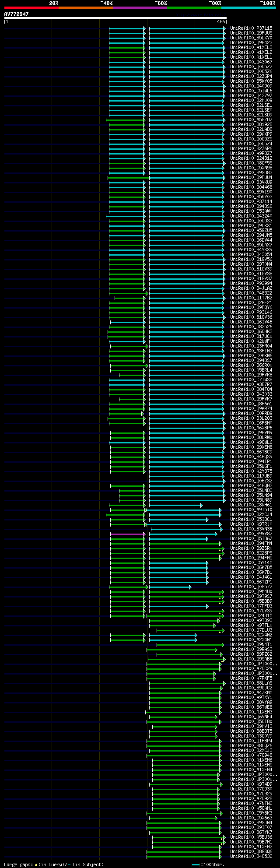280x868 pixels.
Task: Click the UniRef100_B2Z6P4 hit label
Action: [251, 77]
